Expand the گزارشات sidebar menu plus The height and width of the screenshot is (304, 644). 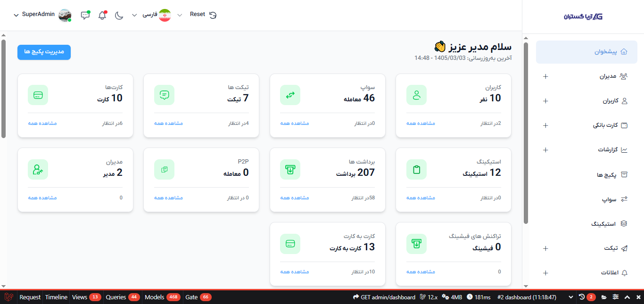pos(546,150)
